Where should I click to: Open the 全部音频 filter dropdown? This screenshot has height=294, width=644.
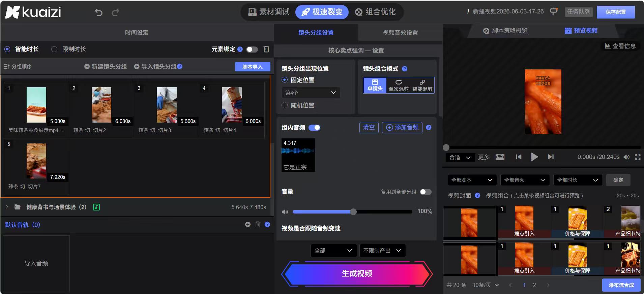[x=525, y=180]
